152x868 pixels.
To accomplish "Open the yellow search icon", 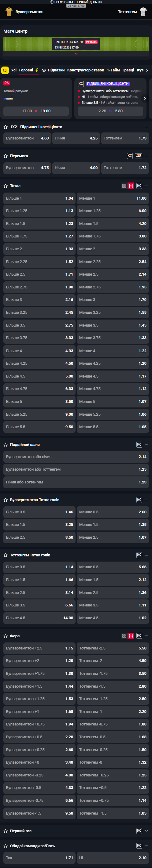I will click(5, 71).
